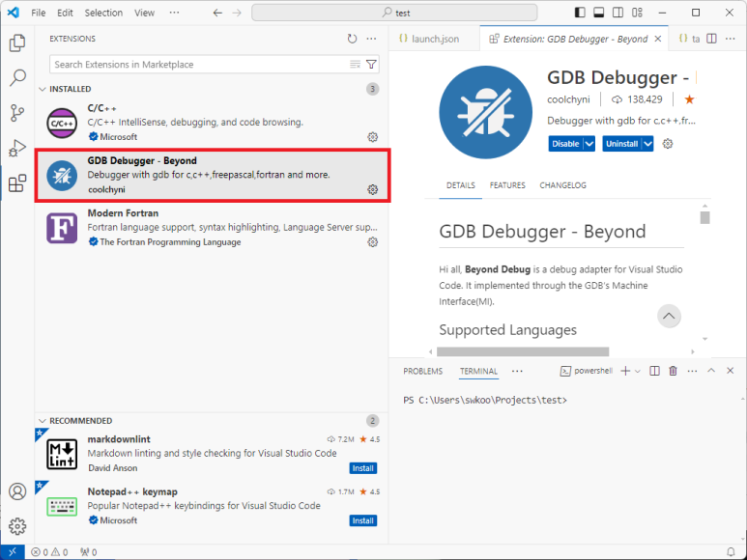Screen dimensions: 747x560
Task: Split the editor right
Action: coord(712,39)
